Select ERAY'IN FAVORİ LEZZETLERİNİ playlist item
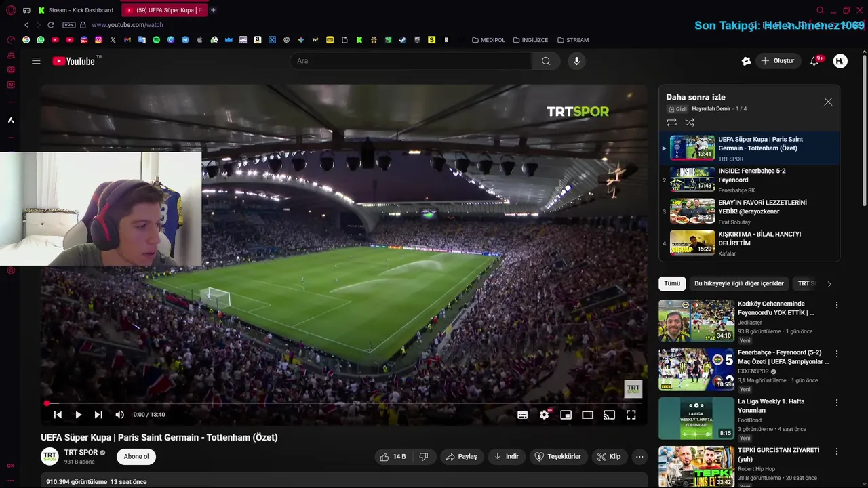868x488 pixels. click(749, 211)
